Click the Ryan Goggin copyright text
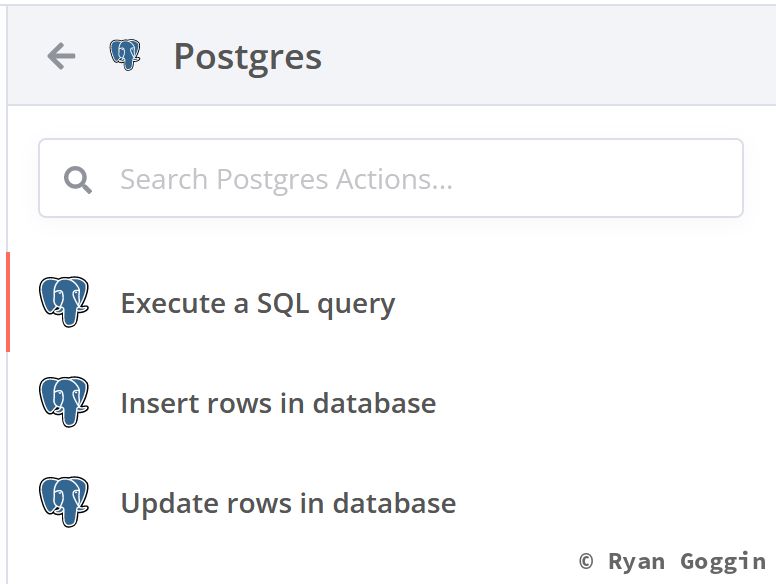The width and height of the screenshot is (776, 584). [x=672, y=561]
